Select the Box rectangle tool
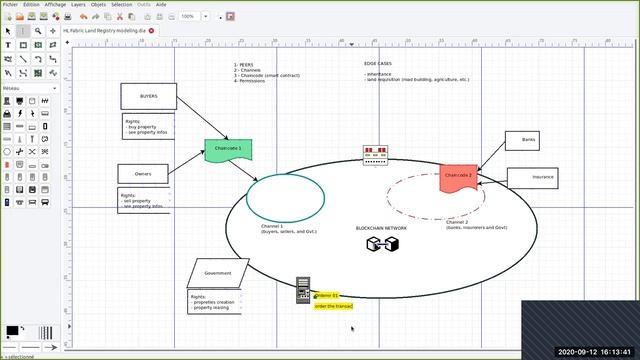The width and height of the screenshot is (640, 360). tap(23, 45)
